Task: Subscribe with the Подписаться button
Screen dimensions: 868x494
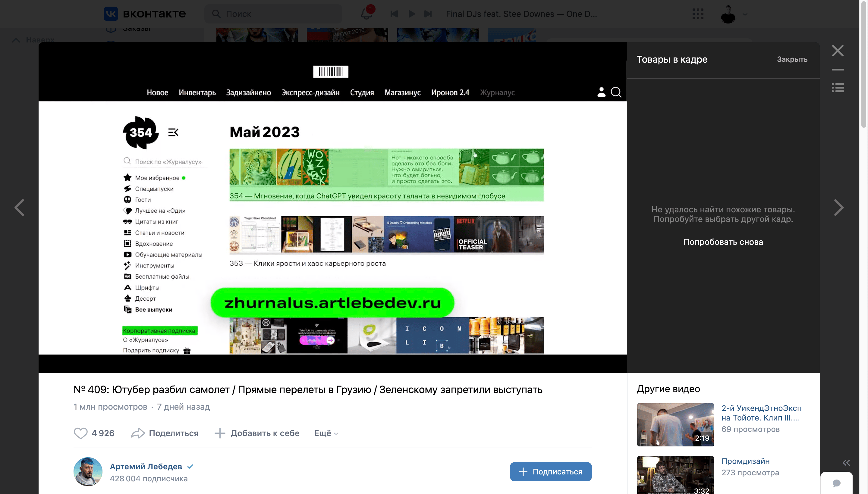Action: [x=551, y=472]
